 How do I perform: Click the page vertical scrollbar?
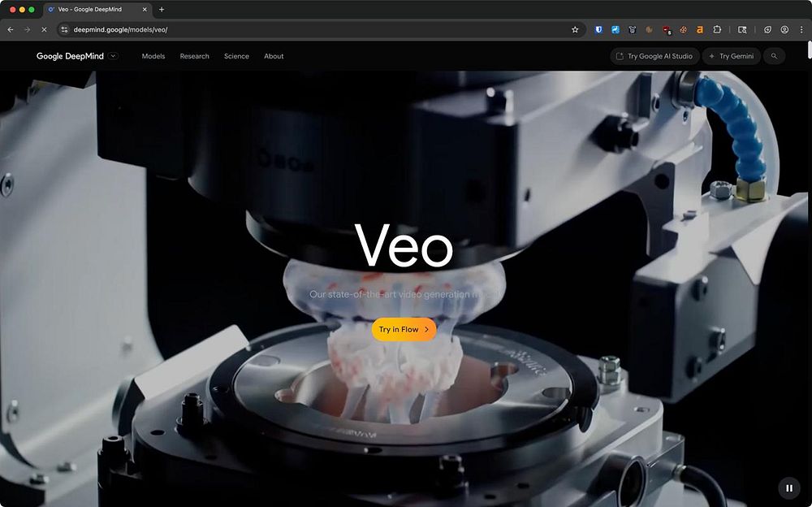[x=810, y=50]
